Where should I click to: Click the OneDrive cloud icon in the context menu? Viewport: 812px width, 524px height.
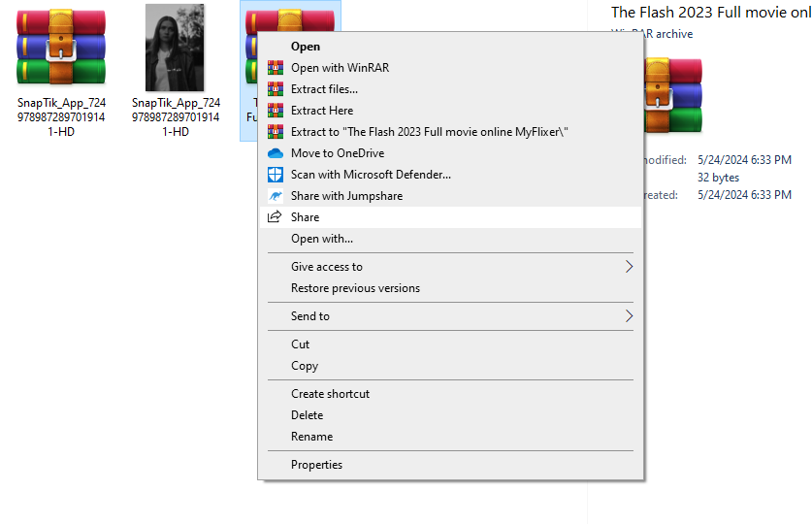click(276, 153)
